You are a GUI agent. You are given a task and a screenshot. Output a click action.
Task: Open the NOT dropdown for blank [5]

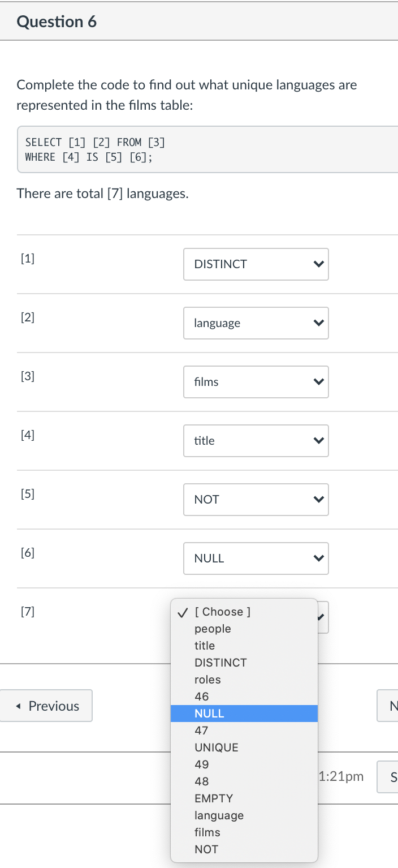click(256, 500)
